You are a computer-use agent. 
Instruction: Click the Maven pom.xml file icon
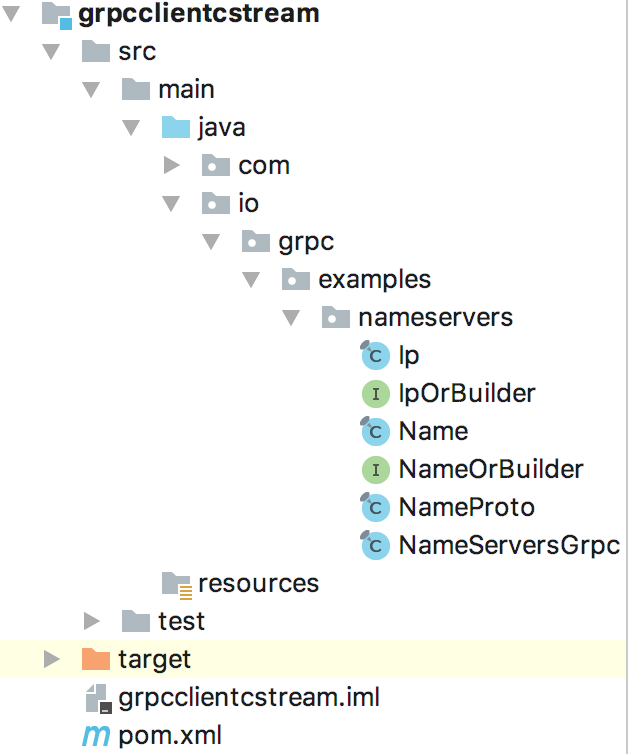[95, 736]
